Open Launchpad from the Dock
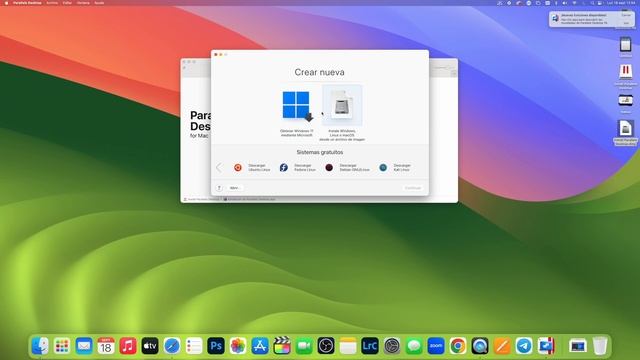The height and width of the screenshot is (360, 640). pos(62,346)
